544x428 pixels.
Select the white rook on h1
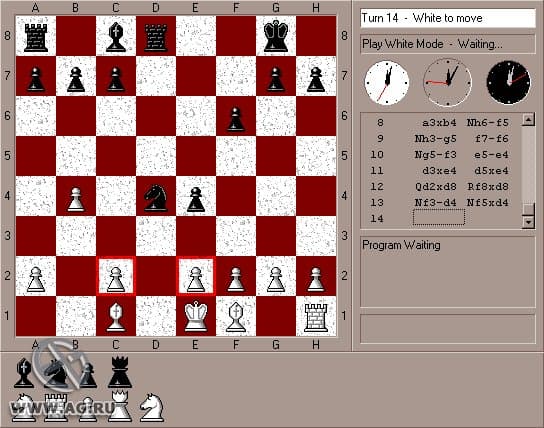316,318
